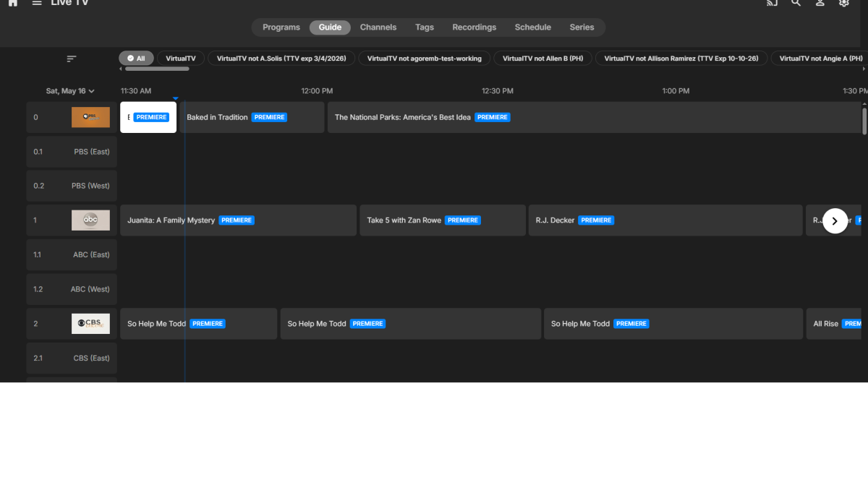Open the Sat, May 16 date dropdown
This screenshot has height=490, width=868.
70,91
